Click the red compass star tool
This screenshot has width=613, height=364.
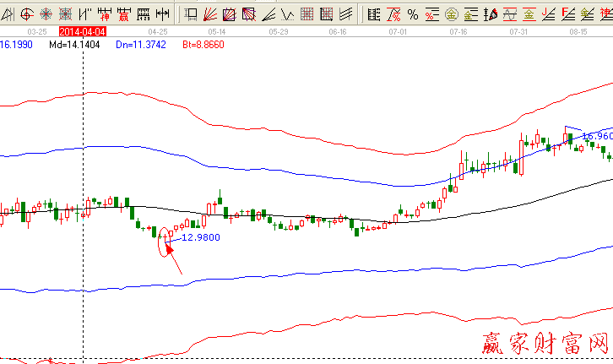point(46,14)
